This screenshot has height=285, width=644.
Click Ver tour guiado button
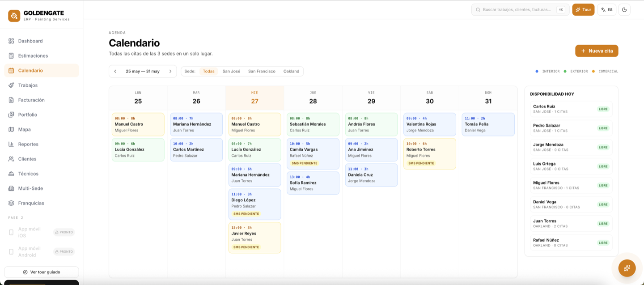[x=42, y=272]
